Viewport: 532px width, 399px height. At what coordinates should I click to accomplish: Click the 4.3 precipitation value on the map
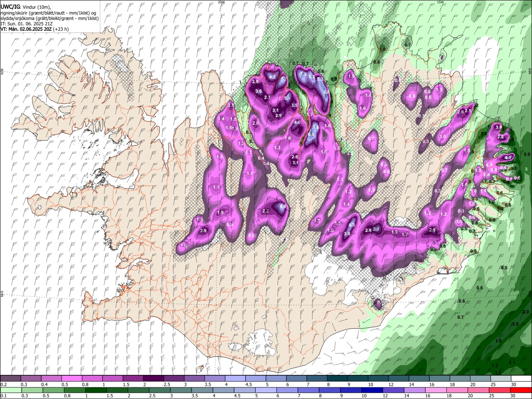point(351,225)
